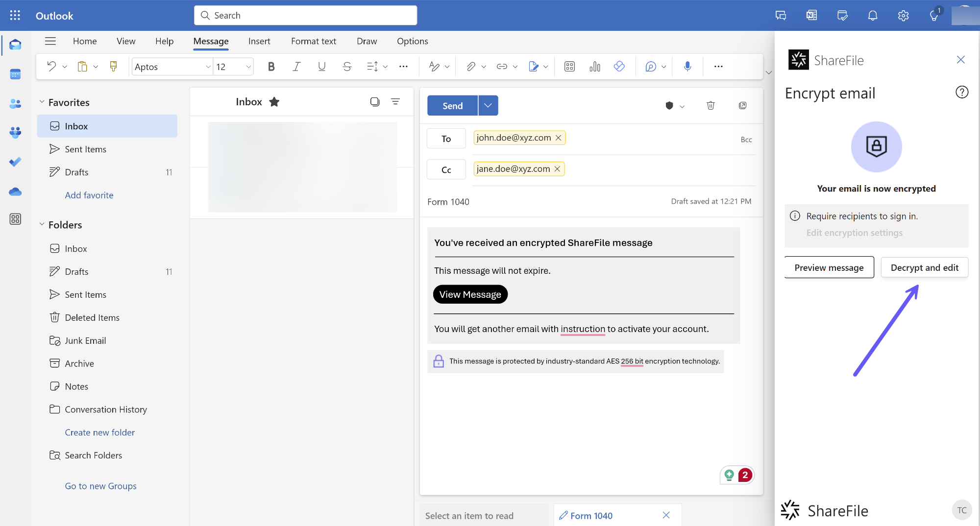This screenshot has width=980, height=526.
Task: Click Add favorite link
Action: click(x=89, y=195)
